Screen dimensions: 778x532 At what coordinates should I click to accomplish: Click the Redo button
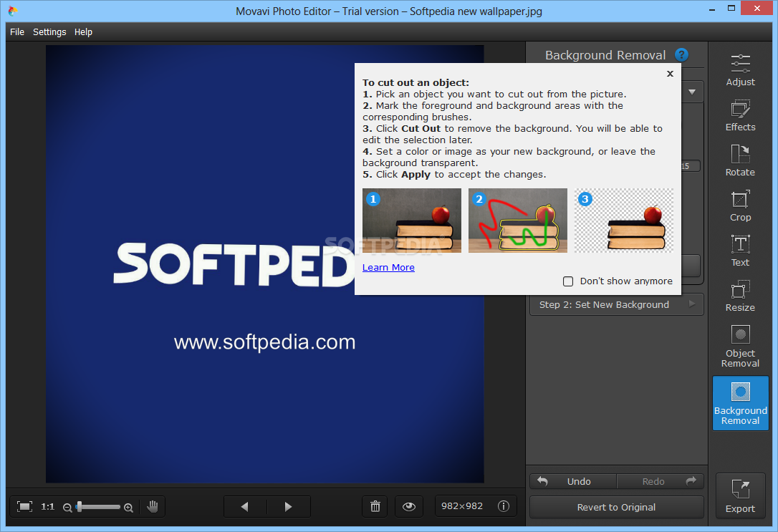tap(661, 481)
